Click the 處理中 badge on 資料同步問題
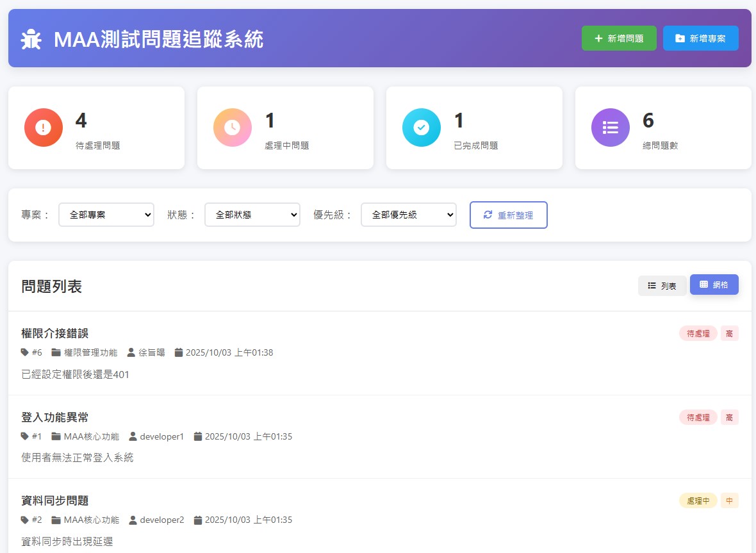This screenshot has height=553, width=756. [698, 500]
